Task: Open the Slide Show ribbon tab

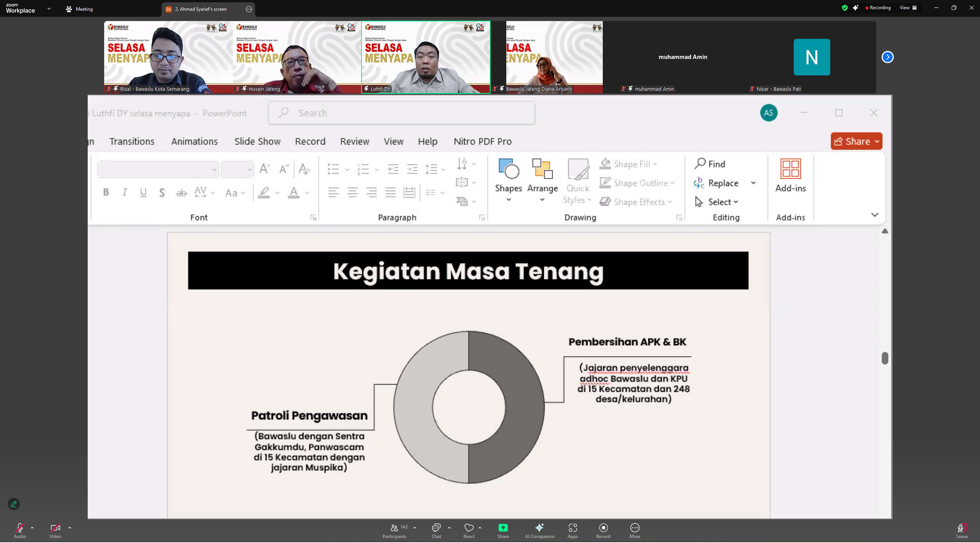Action: pos(257,141)
